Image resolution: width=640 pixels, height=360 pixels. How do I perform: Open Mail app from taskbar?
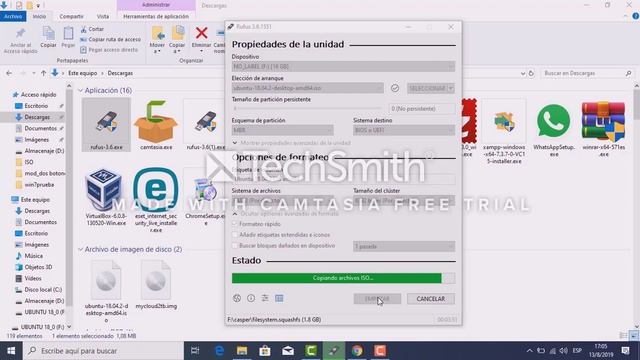(x=288, y=351)
